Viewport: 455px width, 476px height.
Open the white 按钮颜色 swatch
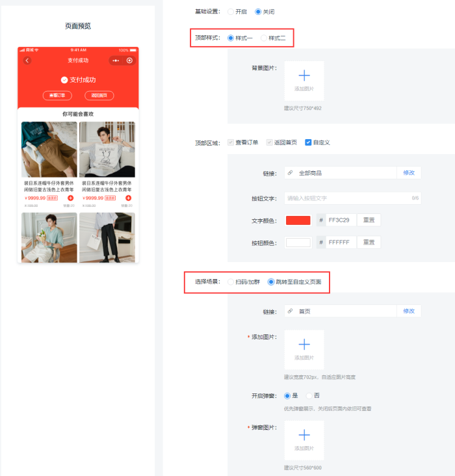[298, 243]
